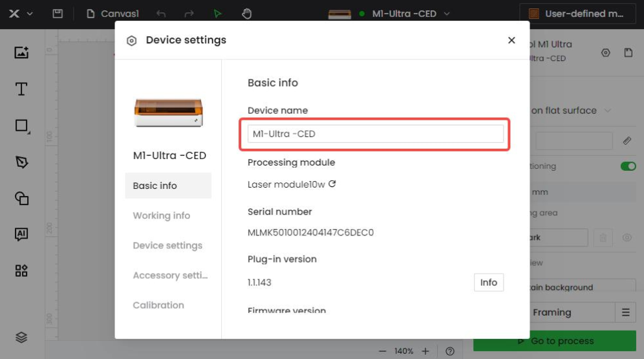Open the layers panel icon

21,337
